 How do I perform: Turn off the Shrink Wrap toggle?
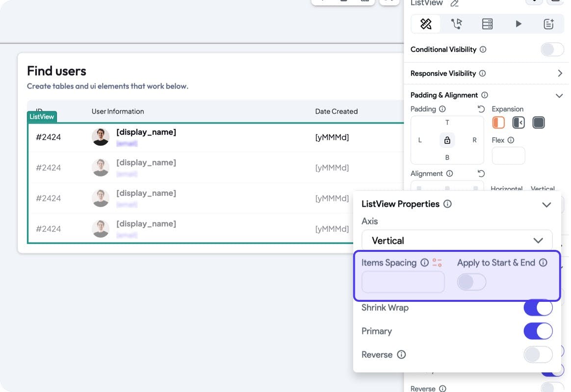coord(538,308)
